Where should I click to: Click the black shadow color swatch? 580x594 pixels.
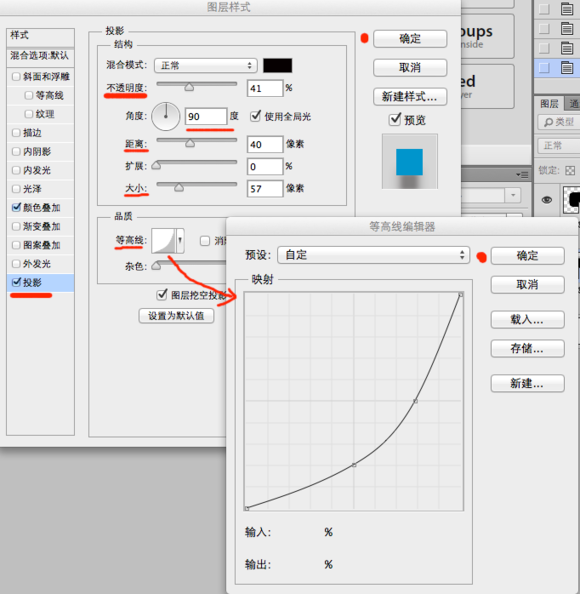click(278, 66)
